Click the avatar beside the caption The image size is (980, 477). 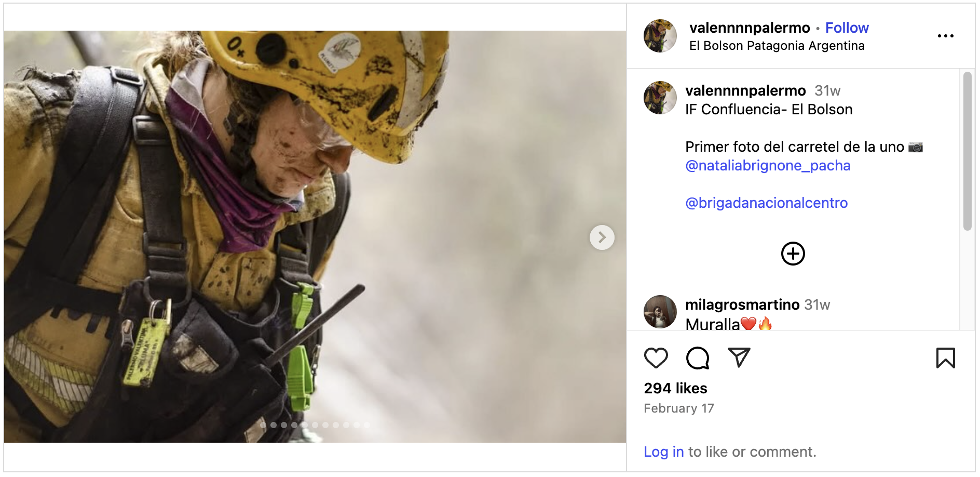tap(660, 98)
